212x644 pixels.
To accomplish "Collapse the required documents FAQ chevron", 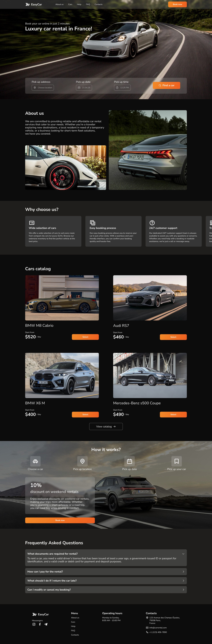I will tap(183, 554).
